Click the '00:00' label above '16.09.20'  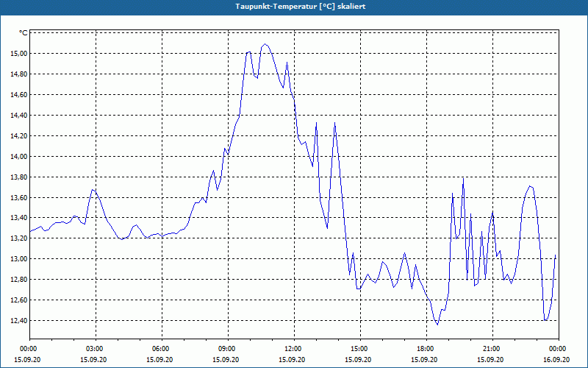pyautogui.click(x=559, y=348)
